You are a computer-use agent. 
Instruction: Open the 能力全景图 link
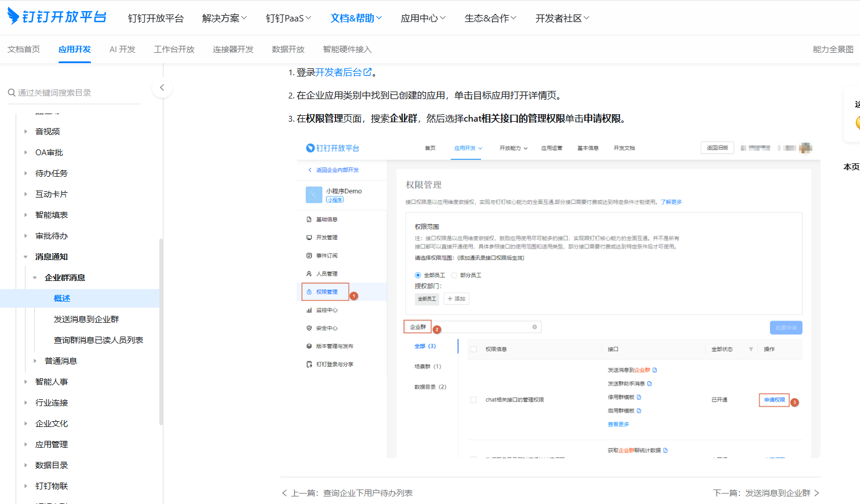(833, 49)
